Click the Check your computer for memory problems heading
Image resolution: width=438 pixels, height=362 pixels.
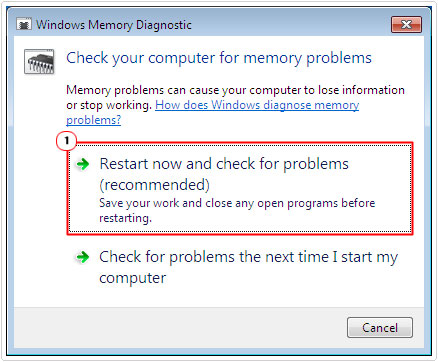pyautogui.click(x=219, y=58)
